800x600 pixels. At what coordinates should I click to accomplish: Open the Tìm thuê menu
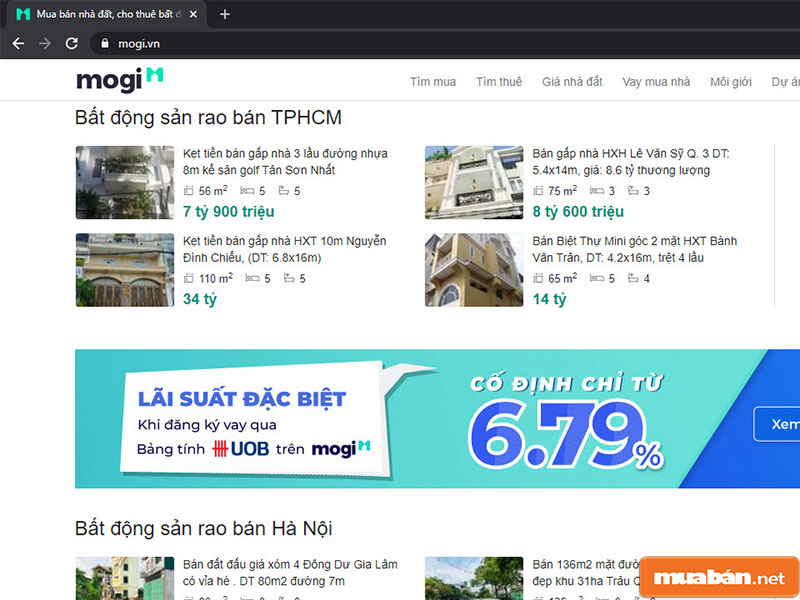(x=498, y=82)
